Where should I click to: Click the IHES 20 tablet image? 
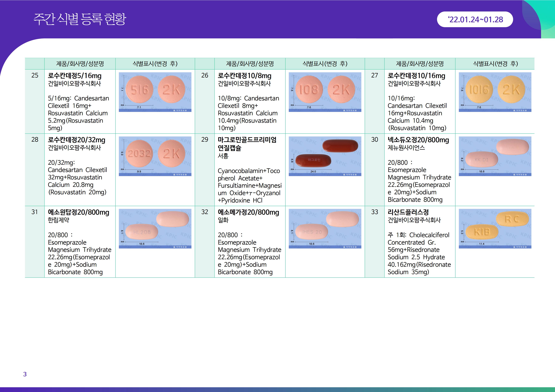pyautogui.click(x=312, y=232)
